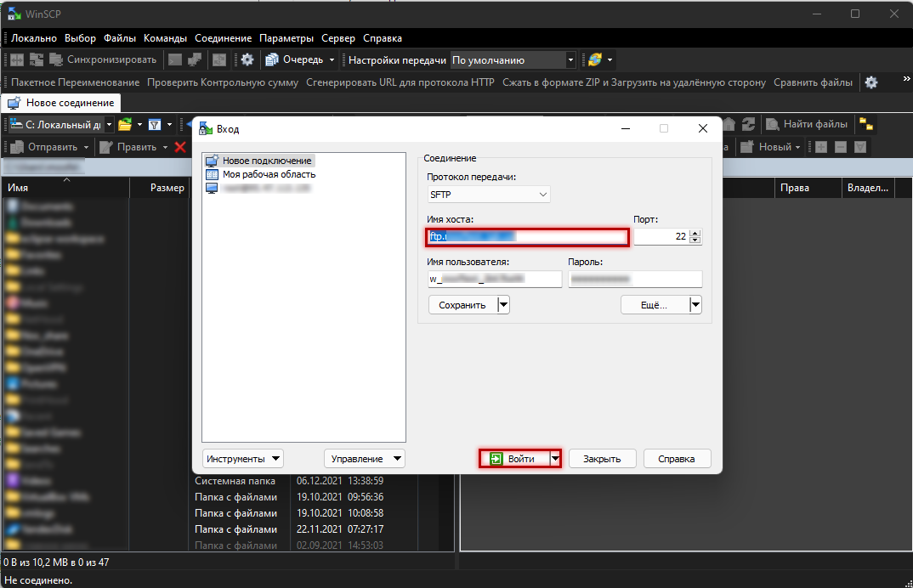Click the Имя пользователя input field
This screenshot has height=588, width=913.
pyautogui.click(x=495, y=279)
